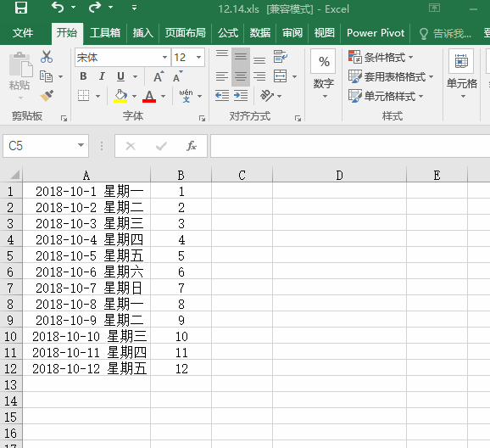Image resolution: width=490 pixels, height=448 pixels.
Task: Toggle italic formatting
Action: (x=102, y=76)
